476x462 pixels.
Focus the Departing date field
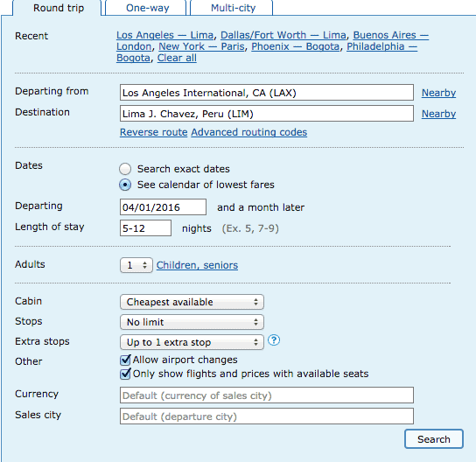pos(163,207)
